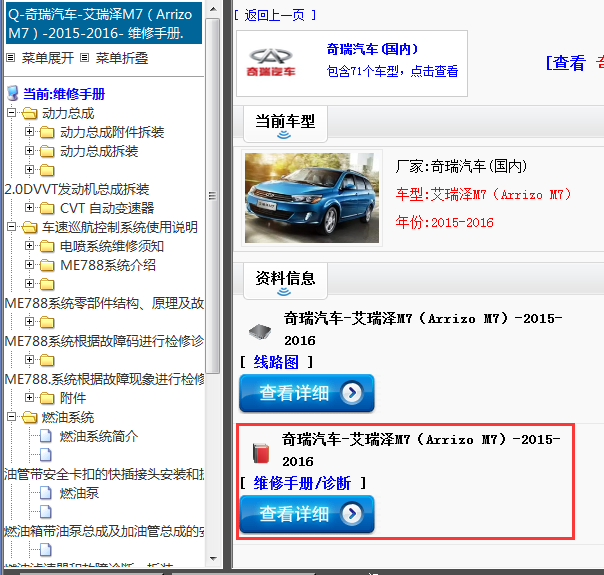Click the arrow icon on 线路图 查看详细 button
604x575 pixels.
click(352, 392)
